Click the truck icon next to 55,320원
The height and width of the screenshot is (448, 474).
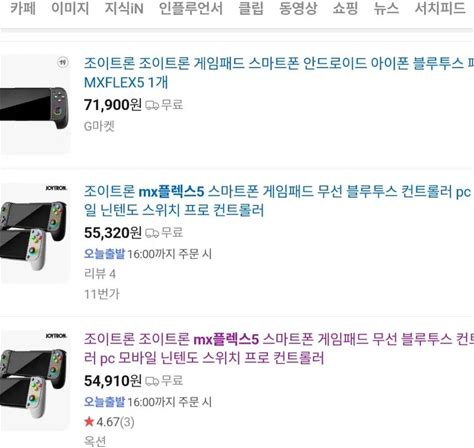coord(152,233)
